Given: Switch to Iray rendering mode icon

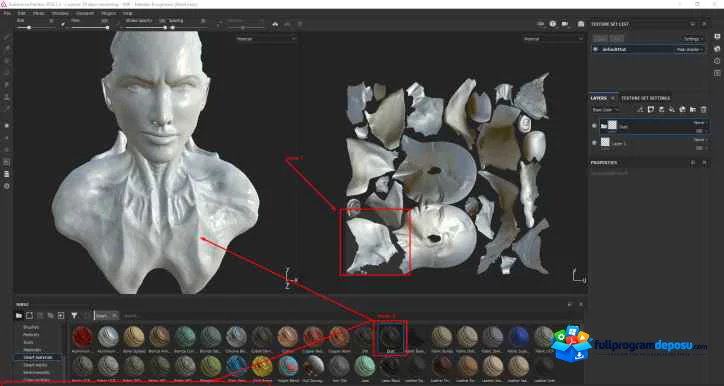Looking at the screenshot, I should [x=581, y=24].
